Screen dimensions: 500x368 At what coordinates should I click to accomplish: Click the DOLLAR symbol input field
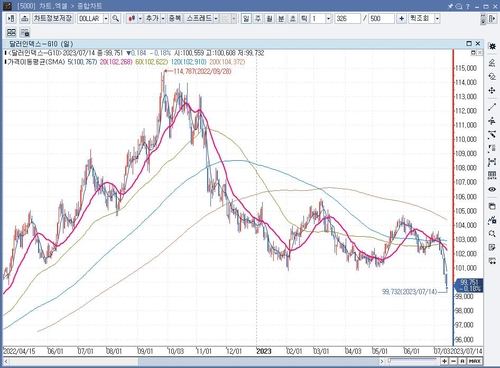(x=90, y=18)
